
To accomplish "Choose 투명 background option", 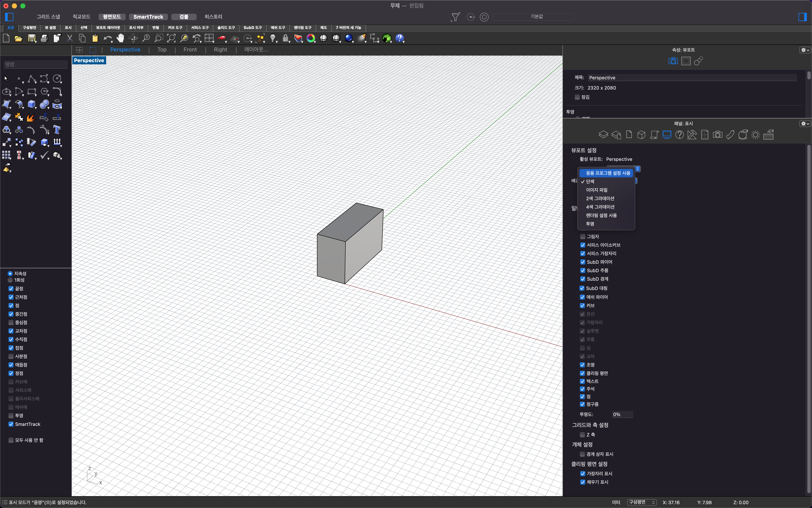I will click(x=606, y=224).
